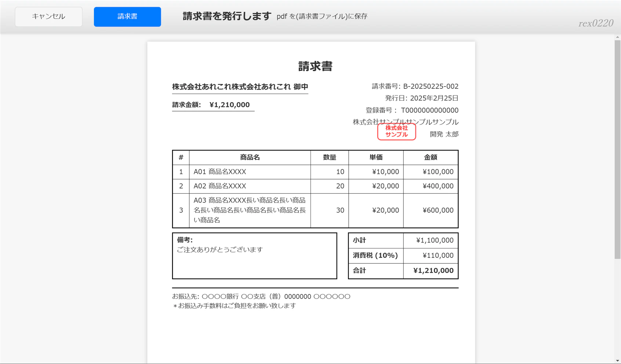Click the 請求書を発行します heading
Image resolution: width=621 pixels, height=364 pixels.
coord(227,16)
